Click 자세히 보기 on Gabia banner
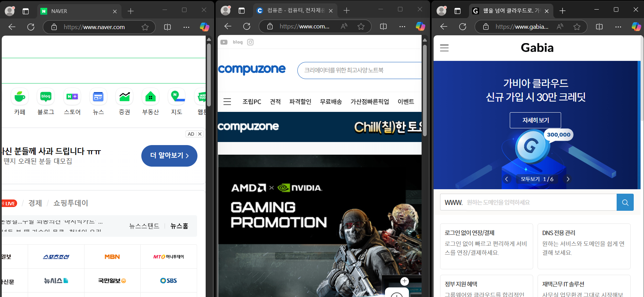Viewport: 644px width, 297px height. [536, 120]
